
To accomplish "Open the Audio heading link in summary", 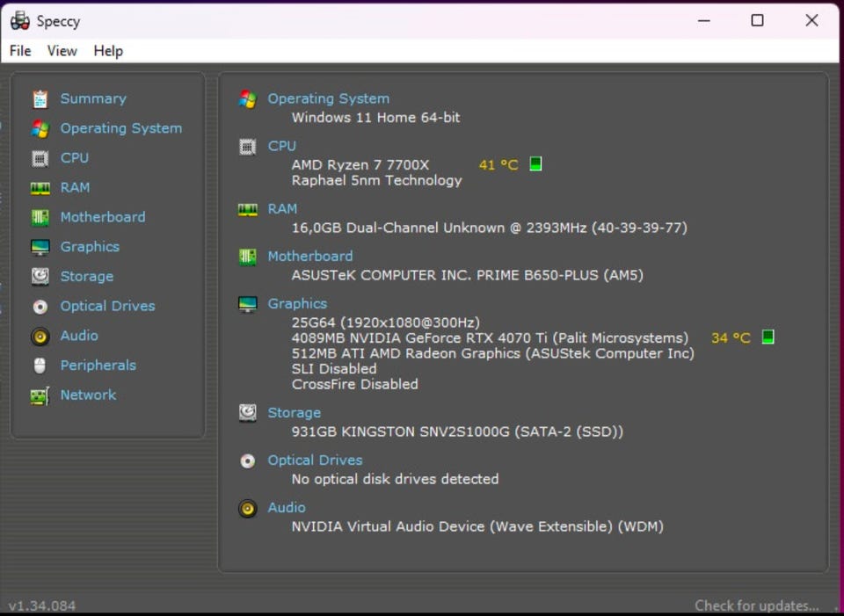I will [287, 508].
